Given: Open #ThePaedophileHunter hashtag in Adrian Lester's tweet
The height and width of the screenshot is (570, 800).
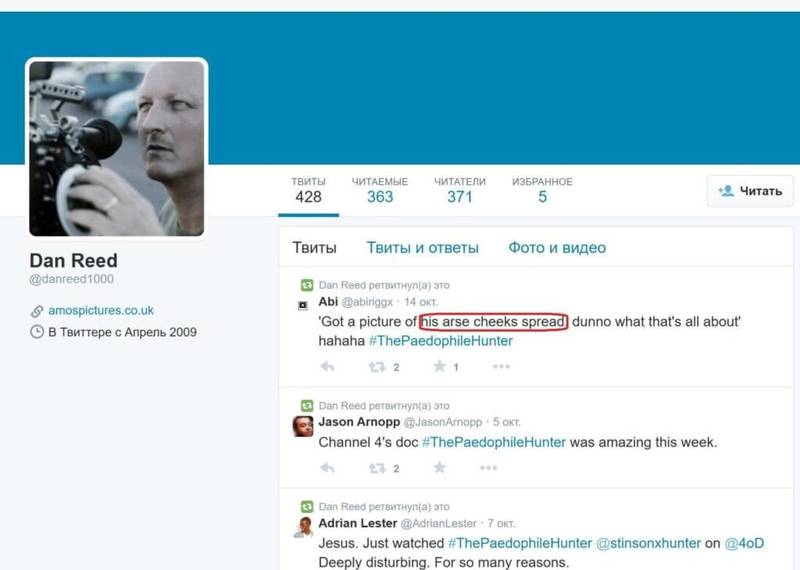Looking at the screenshot, I should [520, 543].
